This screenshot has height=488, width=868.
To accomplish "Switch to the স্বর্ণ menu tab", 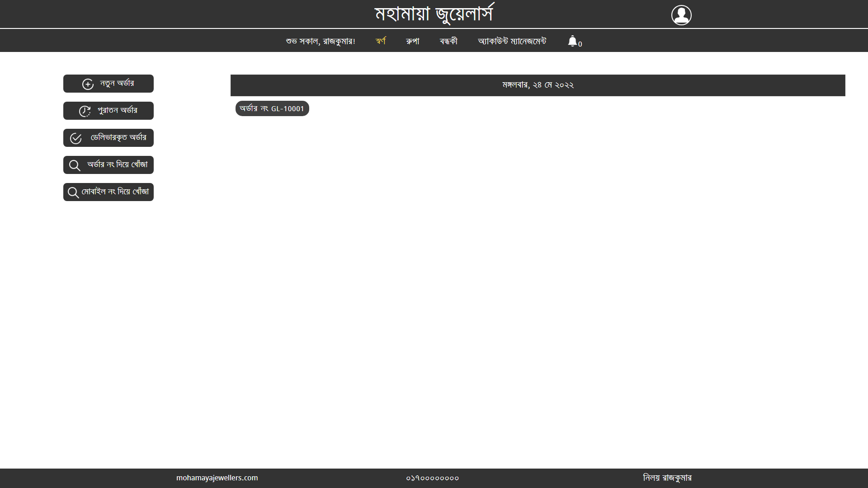I will point(381,41).
